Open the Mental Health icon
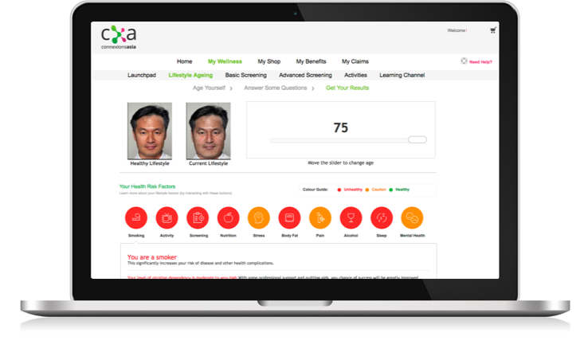 [x=411, y=217]
